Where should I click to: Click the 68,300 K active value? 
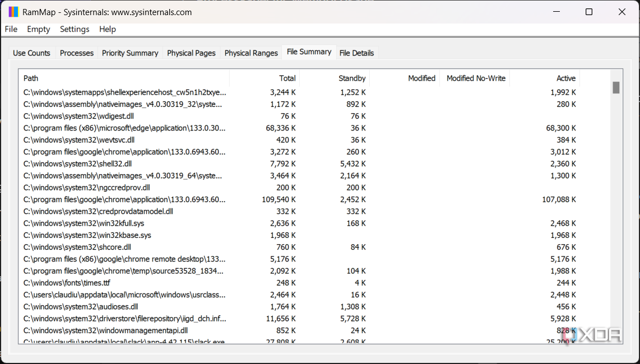pyautogui.click(x=561, y=128)
